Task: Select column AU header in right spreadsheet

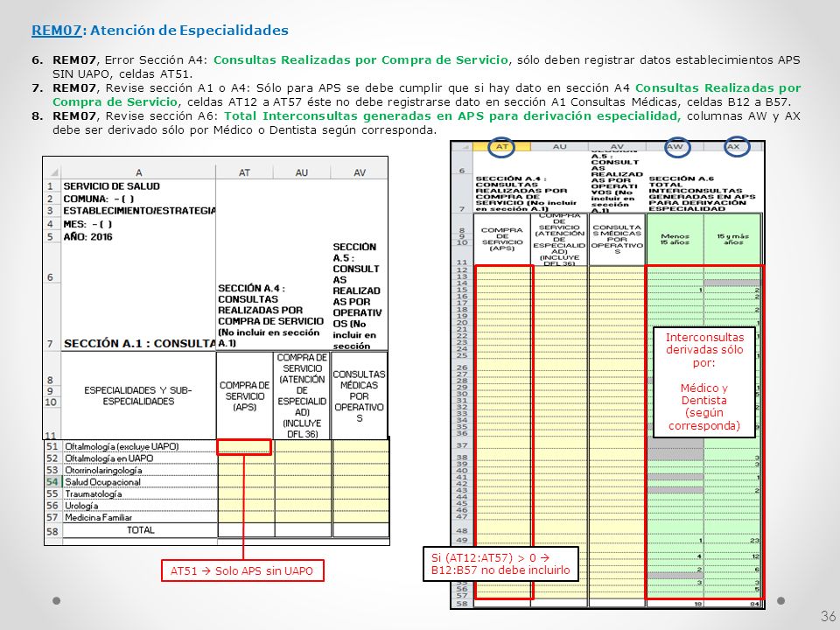Action: click(x=559, y=146)
